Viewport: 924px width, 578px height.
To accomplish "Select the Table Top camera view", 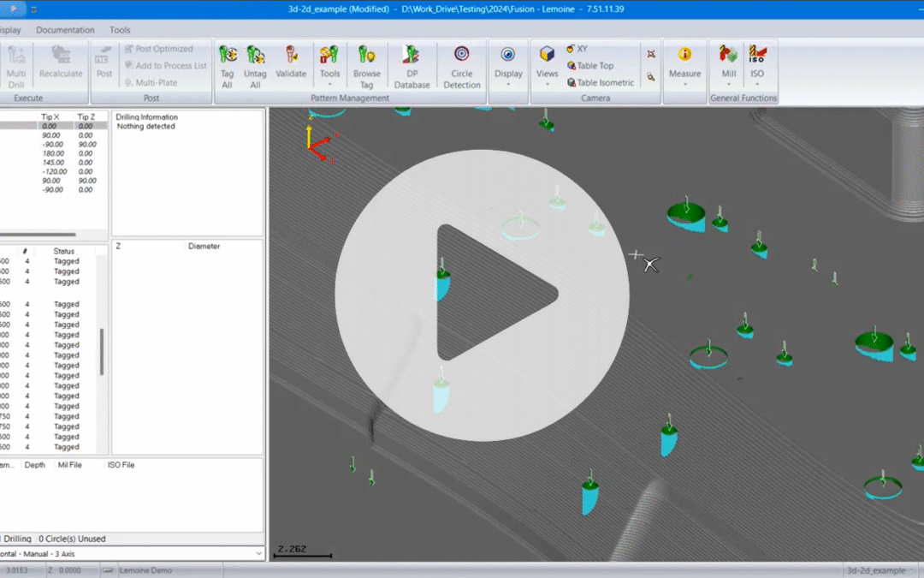I will pos(589,66).
